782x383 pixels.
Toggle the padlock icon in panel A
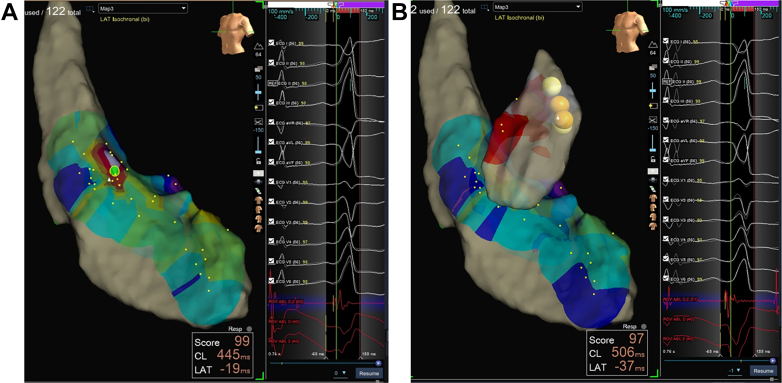[x=258, y=161]
